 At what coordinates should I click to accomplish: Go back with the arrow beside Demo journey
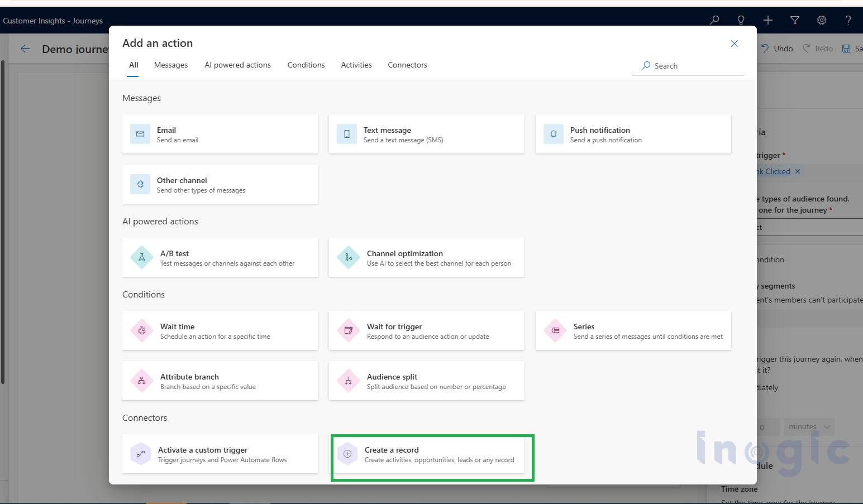pos(25,49)
